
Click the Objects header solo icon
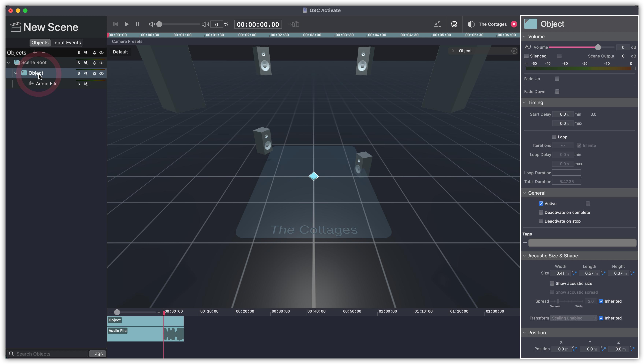click(x=79, y=53)
